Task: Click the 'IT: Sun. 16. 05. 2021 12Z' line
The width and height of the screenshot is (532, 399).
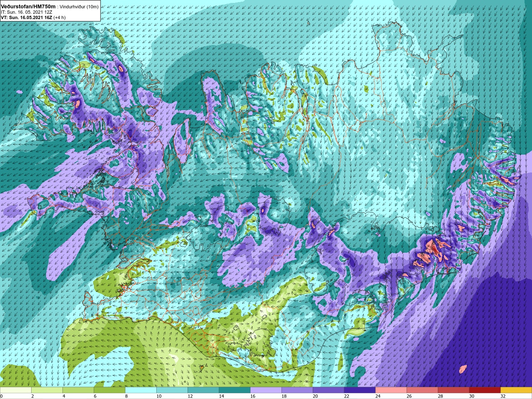Action: (x=26, y=12)
